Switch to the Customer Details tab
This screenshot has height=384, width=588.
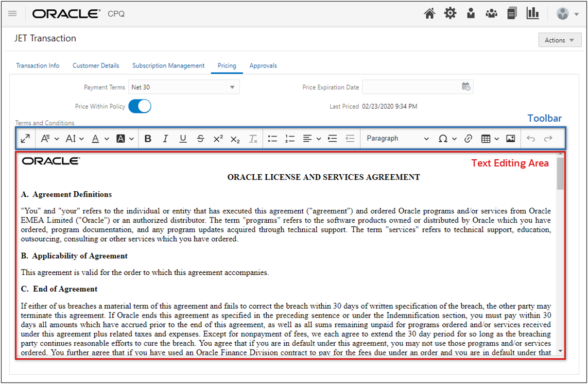pyautogui.click(x=96, y=65)
